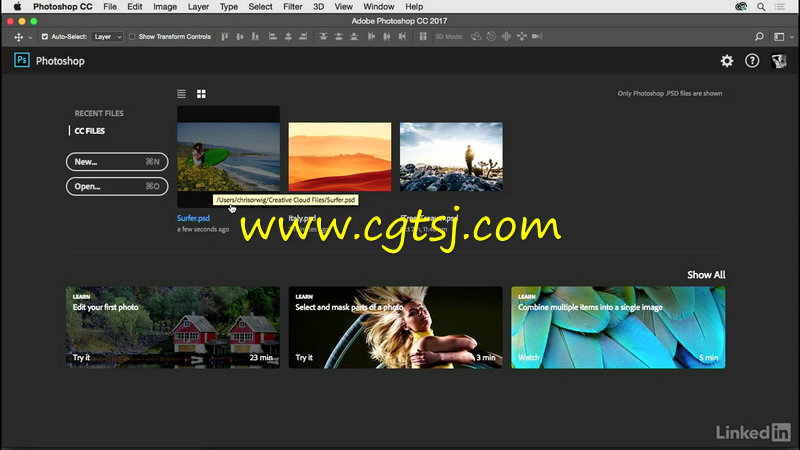This screenshot has width=800, height=450.
Task: Open the Help menu
Action: (x=414, y=7)
